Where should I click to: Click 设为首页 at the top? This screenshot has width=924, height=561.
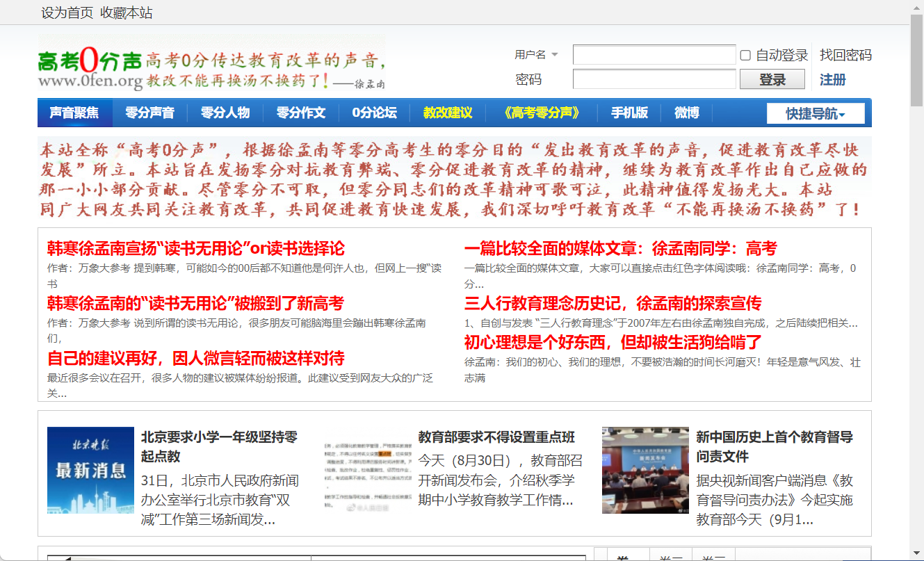[67, 13]
